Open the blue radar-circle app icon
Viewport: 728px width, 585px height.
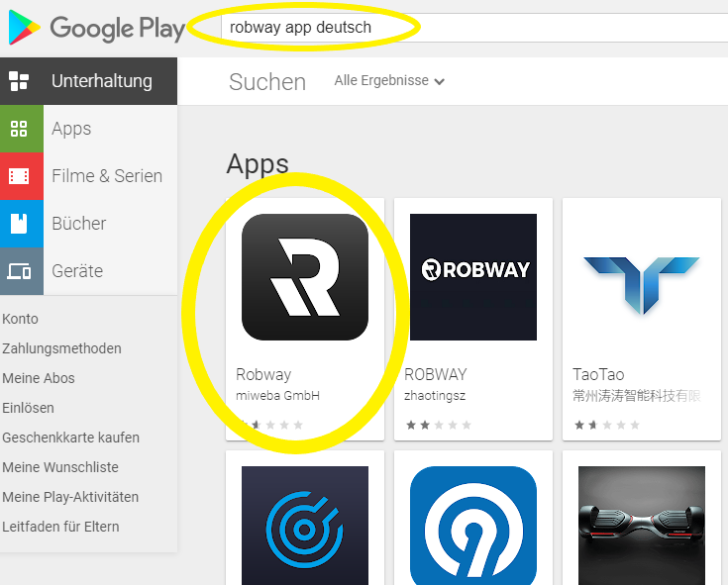[305, 526]
